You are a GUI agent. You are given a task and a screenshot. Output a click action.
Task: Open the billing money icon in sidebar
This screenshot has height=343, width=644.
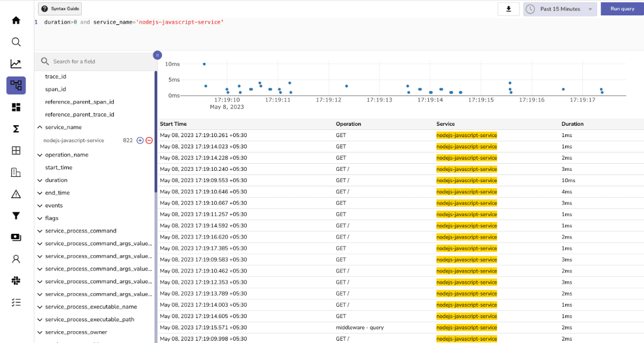tap(16, 237)
